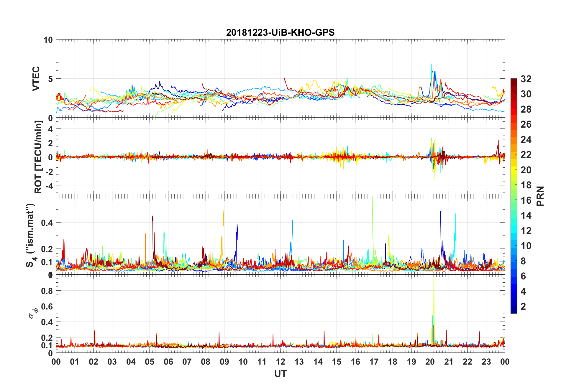Click colorbar tick label 14
Screen dimensions: 561x392
(526, 215)
